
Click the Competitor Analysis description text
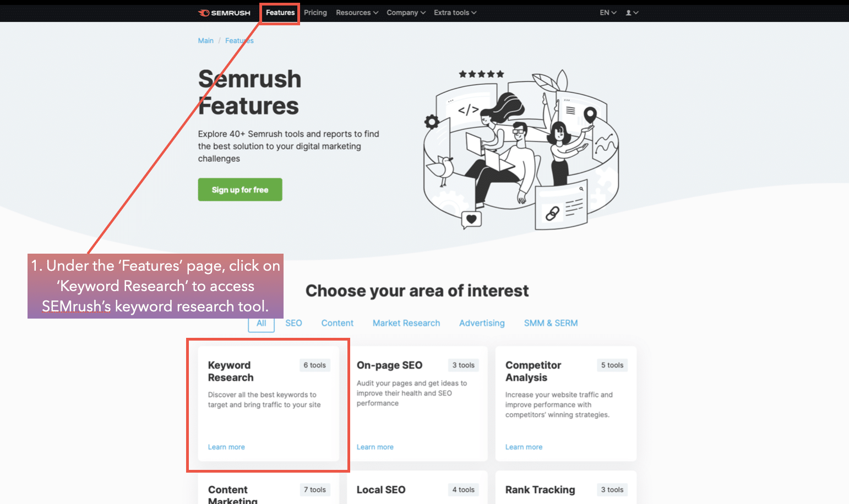pyautogui.click(x=559, y=405)
